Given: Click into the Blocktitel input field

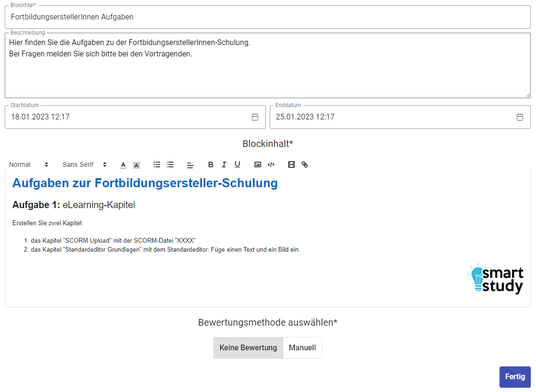Looking at the screenshot, I should pos(268,17).
